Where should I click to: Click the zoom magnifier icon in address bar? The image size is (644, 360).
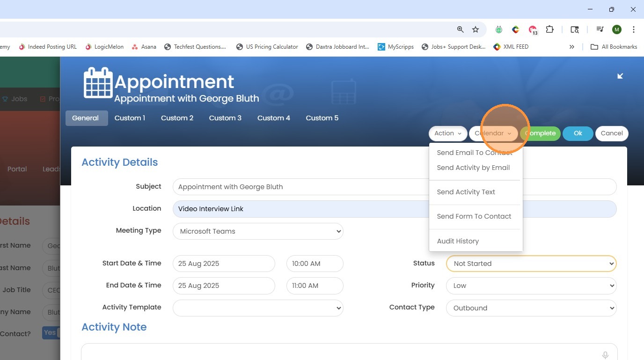[461, 29]
